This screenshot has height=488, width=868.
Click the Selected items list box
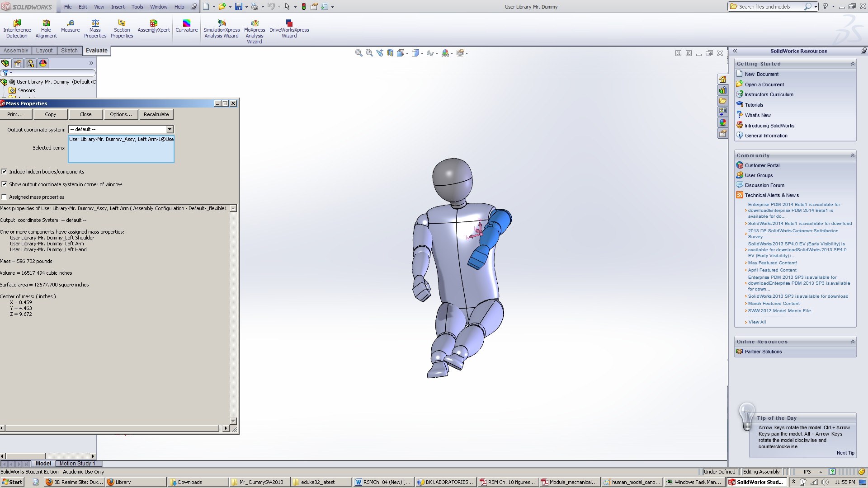[121, 149]
